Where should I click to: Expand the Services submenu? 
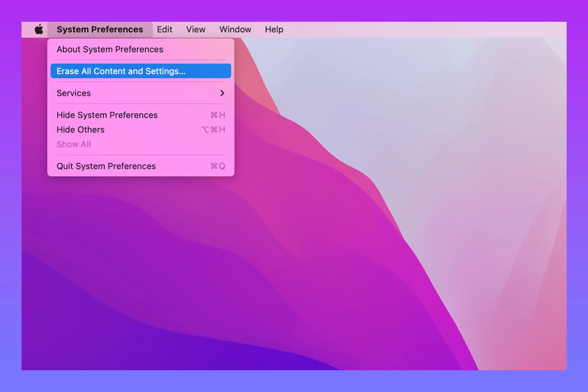click(x=141, y=93)
